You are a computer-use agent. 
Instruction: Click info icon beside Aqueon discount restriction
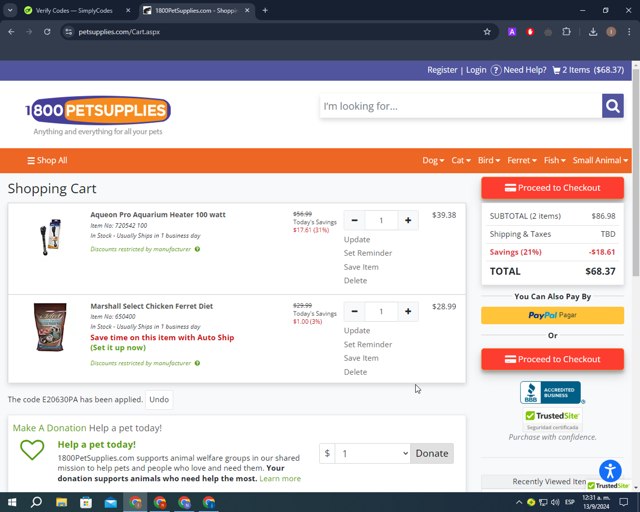(198, 249)
